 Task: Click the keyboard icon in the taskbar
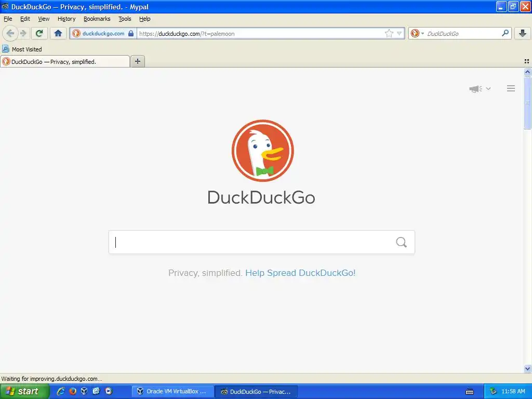point(470,392)
